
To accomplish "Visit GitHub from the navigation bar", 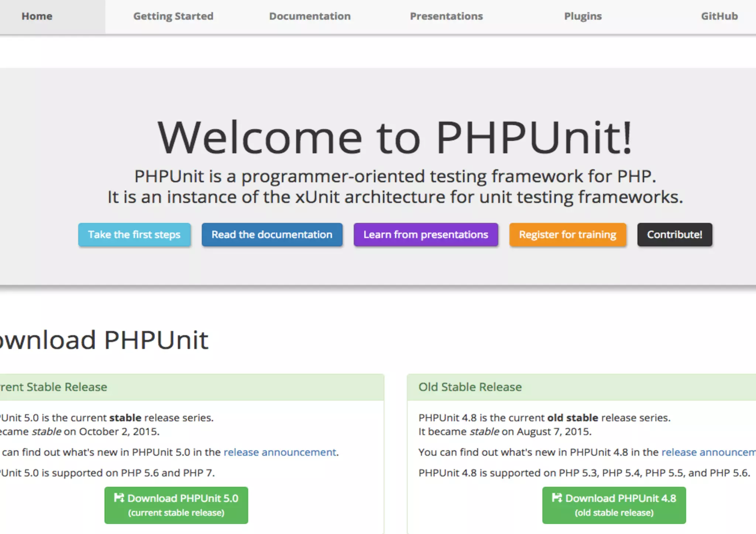I will [719, 16].
